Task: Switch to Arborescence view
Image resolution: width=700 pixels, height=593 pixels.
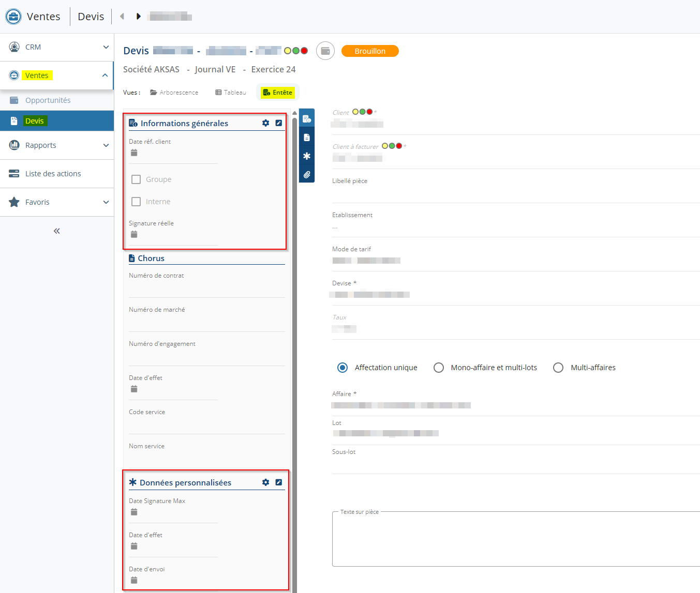Action: 174,93
